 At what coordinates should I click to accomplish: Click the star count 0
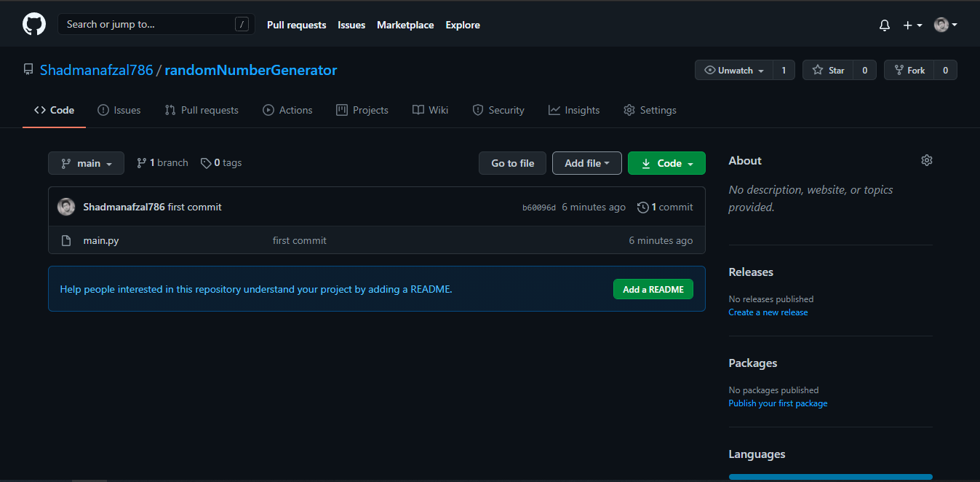(x=865, y=70)
